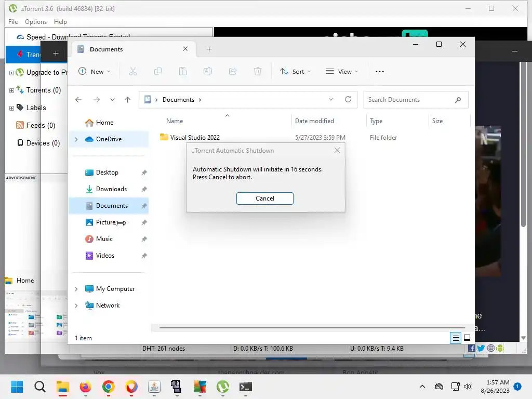
Task: Select My Computer in navigation pane
Action: pyautogui.click(x=115, y=289)
